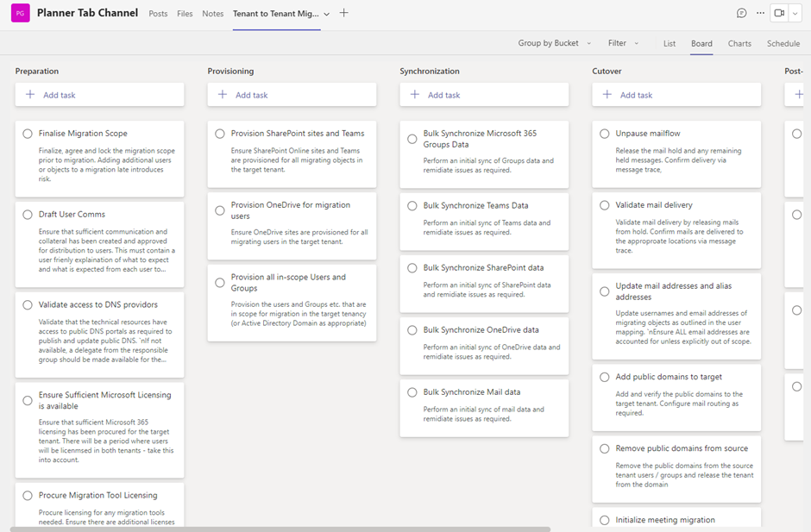This screenshot has height=532, width=811.
Task: Mark Finalise Migration Scope complete
Action: tap(28, 134)
